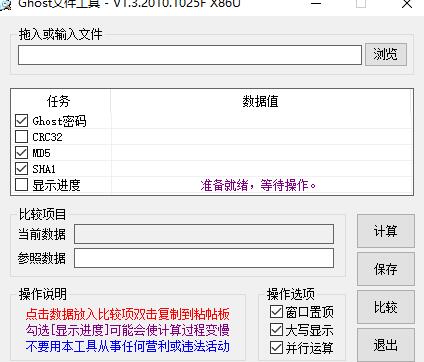Click the 当前数据 field
This screenshot has height=362, width=424.
pos(204,234)
